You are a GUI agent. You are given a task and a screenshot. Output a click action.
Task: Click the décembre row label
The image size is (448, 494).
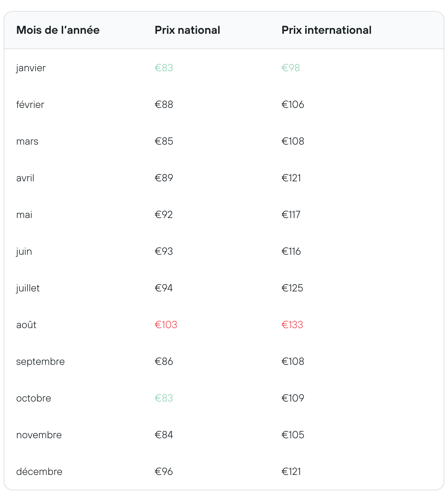click(39, 472)
